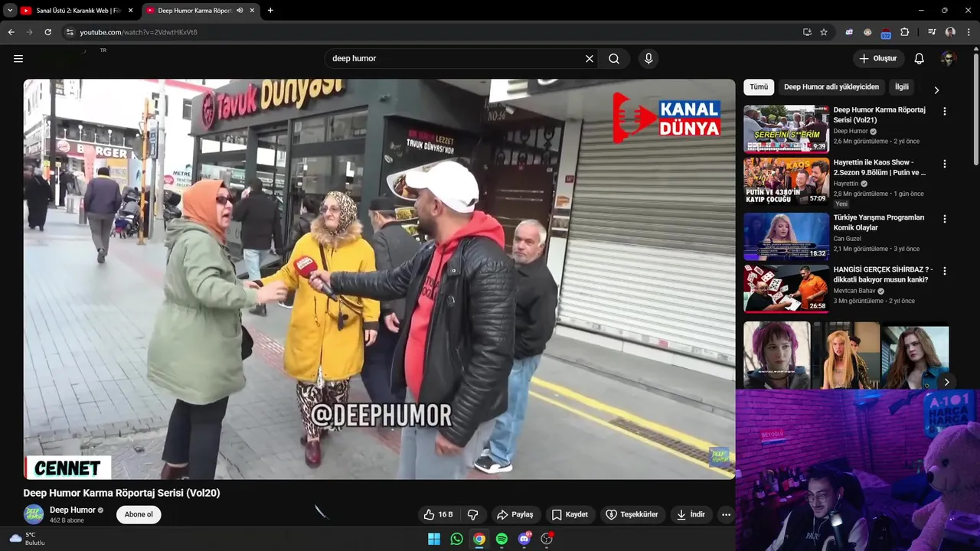980x551 pixels.
Task: Click the video player frame
Action: [x=379, y=279]
